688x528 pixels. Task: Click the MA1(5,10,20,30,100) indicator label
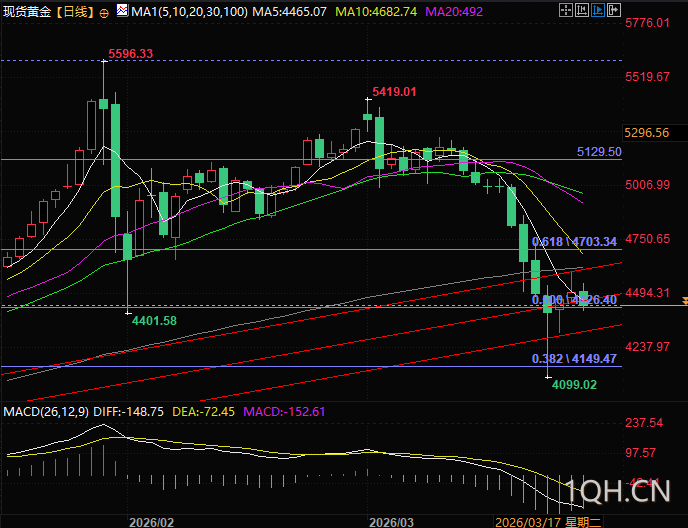[189, 11]
